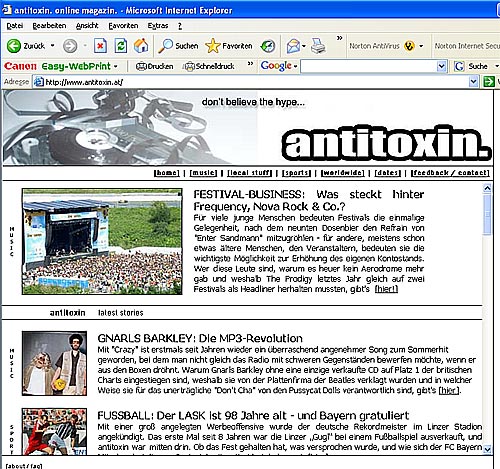Click the content frame scroll down arrow
The height and width of the screenshot is (469, 500).
pos(487,449)
